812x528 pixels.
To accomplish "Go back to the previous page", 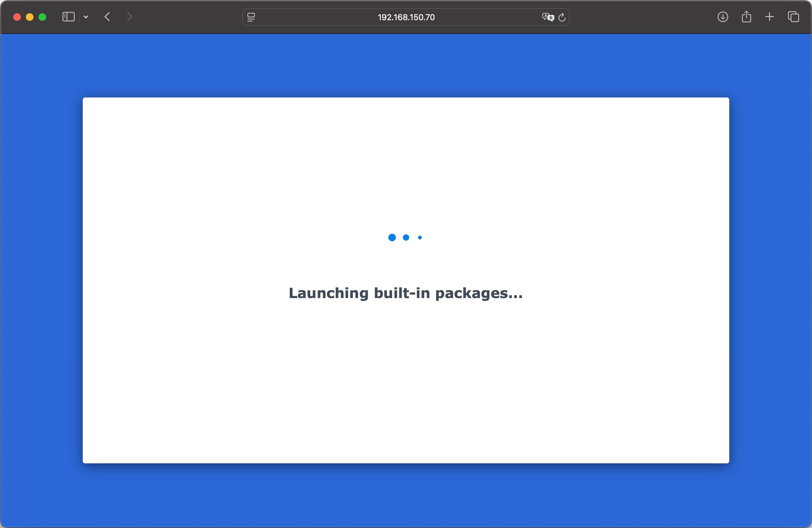I will pos(107,17).
